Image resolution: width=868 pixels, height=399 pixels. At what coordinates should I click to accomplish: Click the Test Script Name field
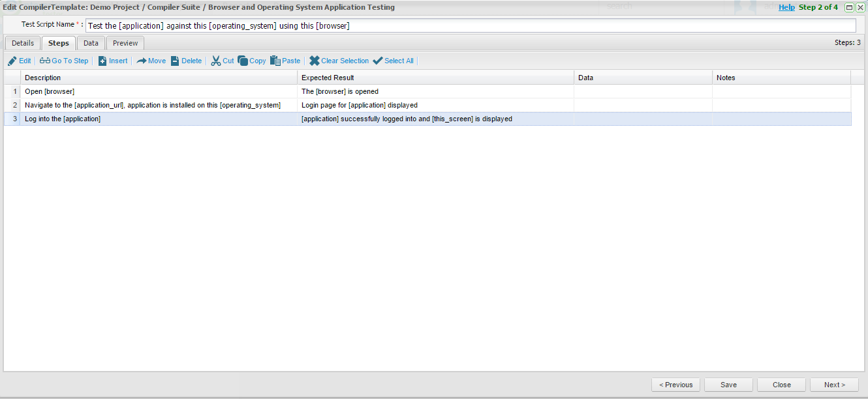tap(470, 25)
